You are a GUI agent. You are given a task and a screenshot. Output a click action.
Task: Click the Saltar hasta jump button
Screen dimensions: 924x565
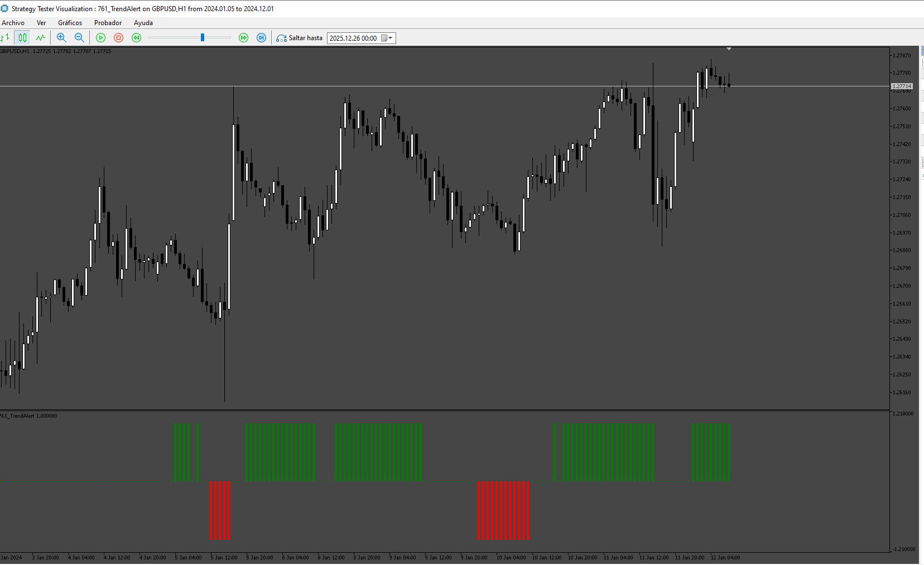tap(300, 38)
